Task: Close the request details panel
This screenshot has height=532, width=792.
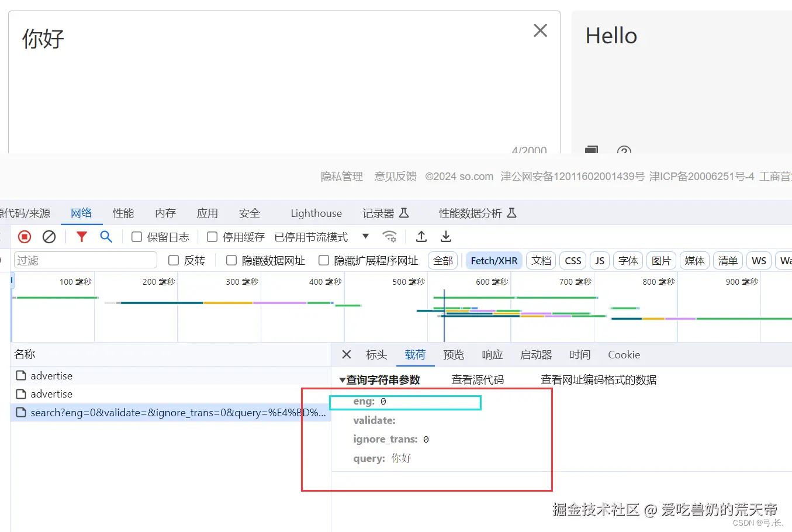Action: [346, 354]
